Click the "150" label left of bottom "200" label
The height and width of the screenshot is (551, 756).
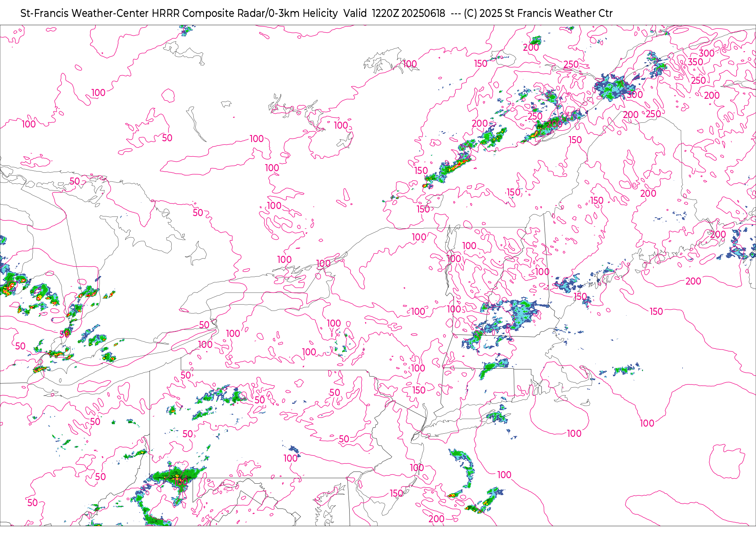397,493
